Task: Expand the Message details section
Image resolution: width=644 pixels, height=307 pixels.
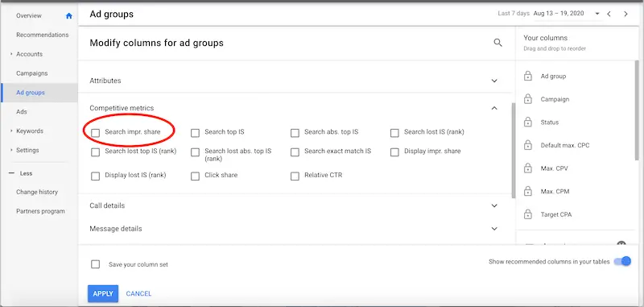Action: (x=494, y=229)
